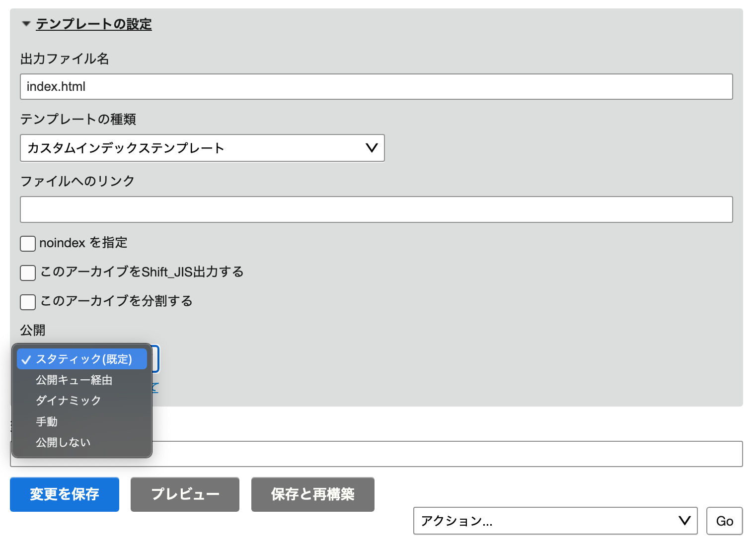Check このアーカイブをShift_JIS出力する
The width and height of the screenshot is (756, 546).
[28, 273]
